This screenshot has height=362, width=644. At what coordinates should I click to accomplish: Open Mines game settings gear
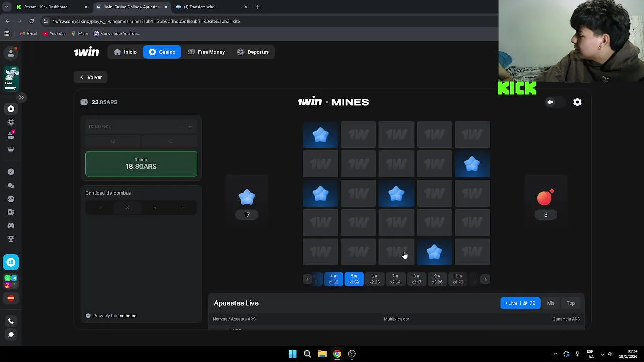(577, 102)
